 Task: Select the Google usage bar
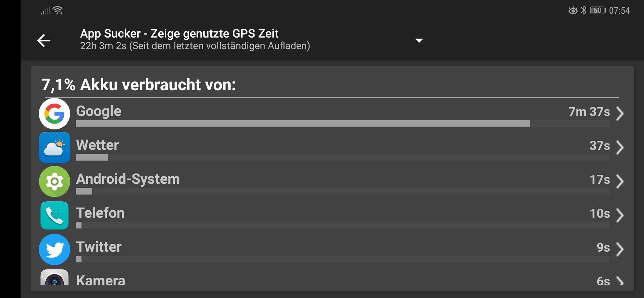tap(343, 123)
